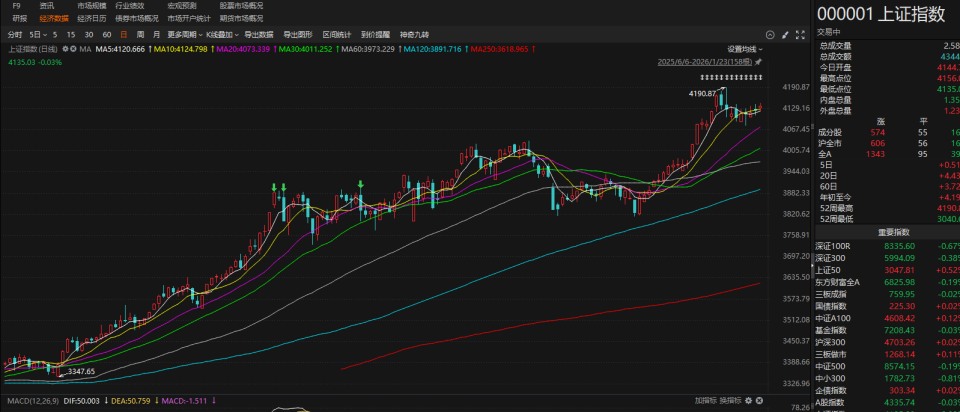This screenshot has height=412, width=960.
Task: Click 导出图形 button
Action: (x=298, y=35)
